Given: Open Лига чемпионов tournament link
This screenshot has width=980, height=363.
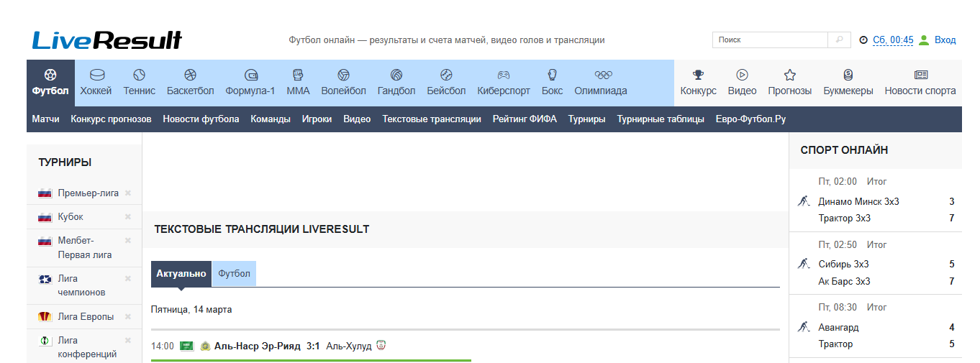Looking at the screenshot, I should point(82,285).
